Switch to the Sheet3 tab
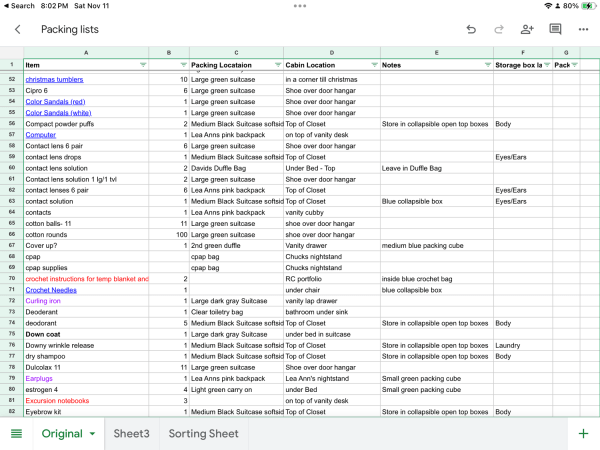The width and height of the screenshot is (600, 450). (131, 433)
